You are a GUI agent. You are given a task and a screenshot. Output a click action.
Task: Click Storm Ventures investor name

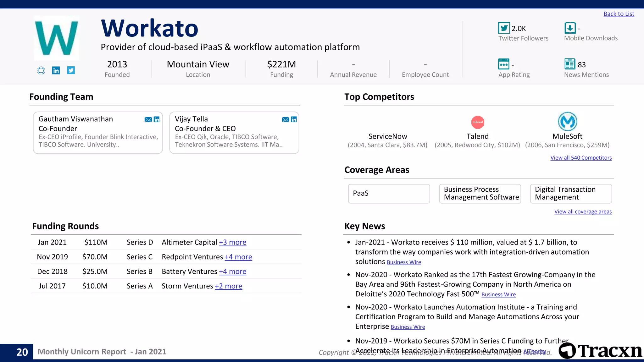[187, 286]
